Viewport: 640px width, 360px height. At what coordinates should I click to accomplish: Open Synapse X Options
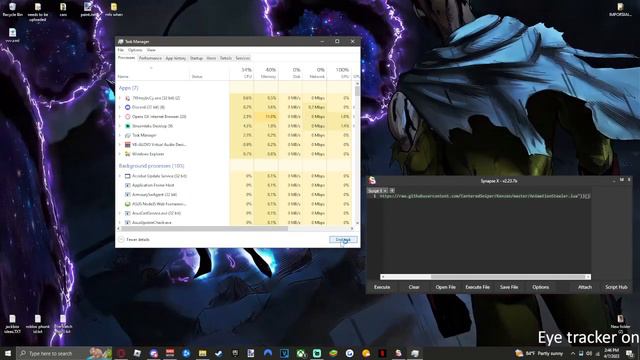(x=540, y=287)
